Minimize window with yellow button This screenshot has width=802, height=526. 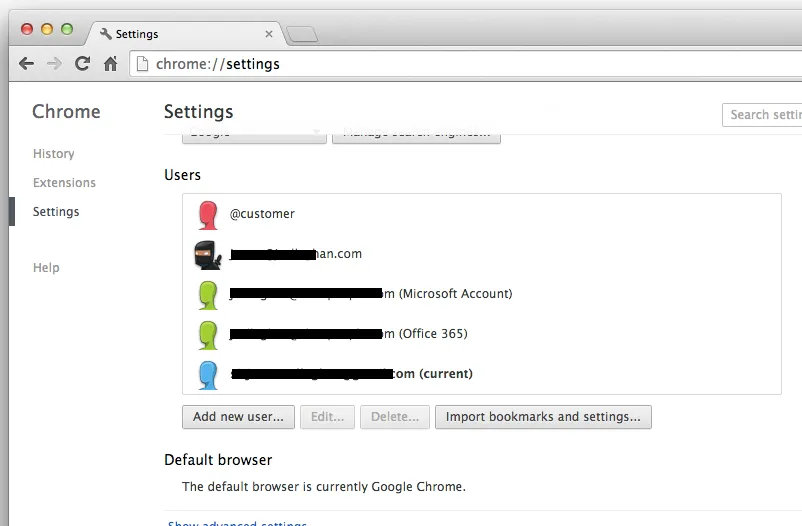[47, 29]
